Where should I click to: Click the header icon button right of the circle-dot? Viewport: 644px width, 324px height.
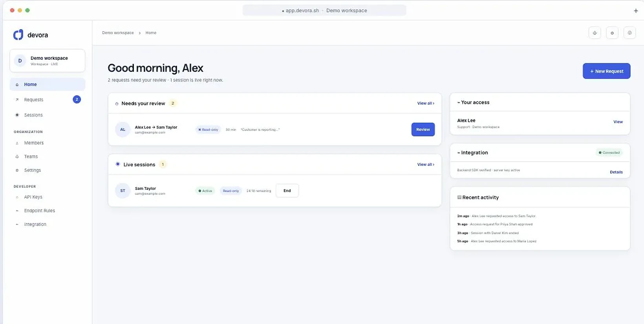click(629, 33)
